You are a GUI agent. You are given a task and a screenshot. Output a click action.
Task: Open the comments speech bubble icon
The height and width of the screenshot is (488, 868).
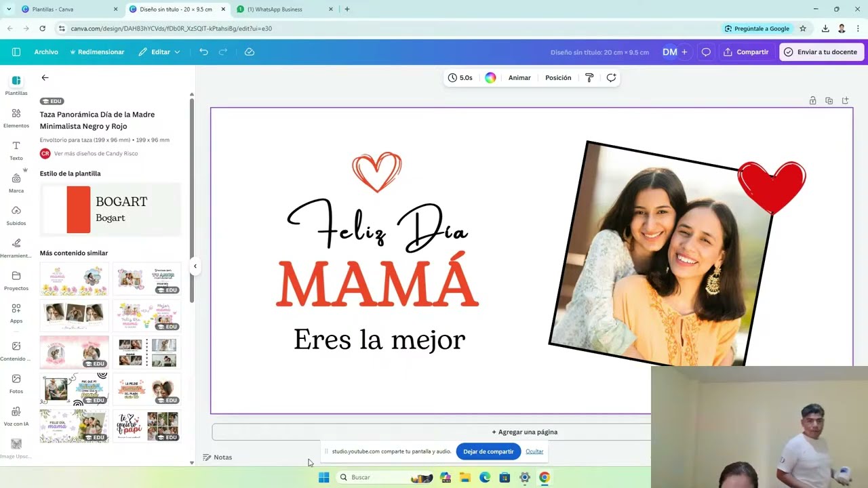[706, 52]
